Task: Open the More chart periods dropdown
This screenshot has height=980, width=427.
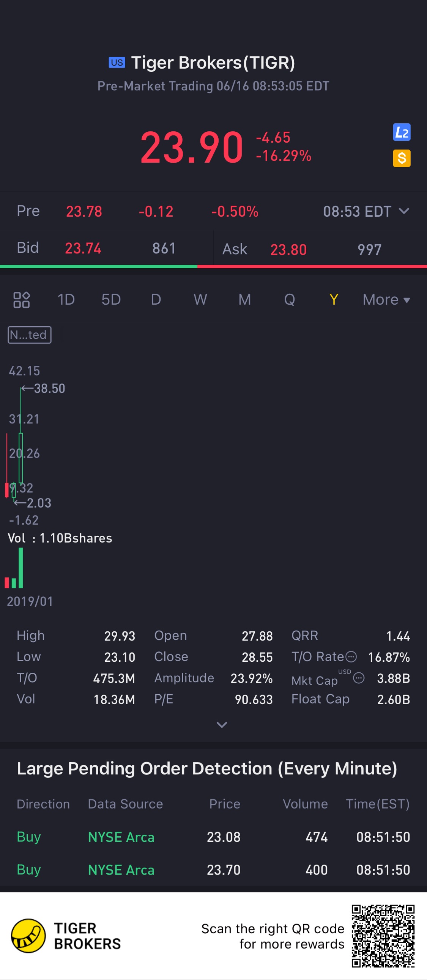Action: point(386,300)
